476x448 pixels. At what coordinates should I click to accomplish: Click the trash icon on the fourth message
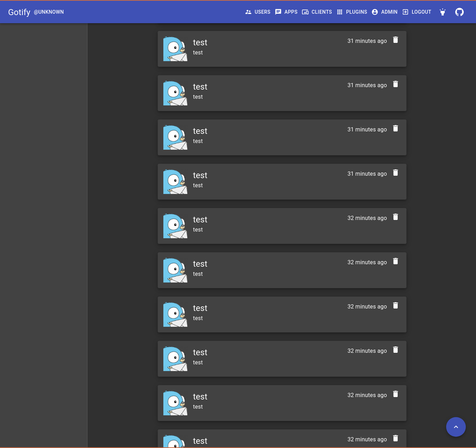point(396,173)
